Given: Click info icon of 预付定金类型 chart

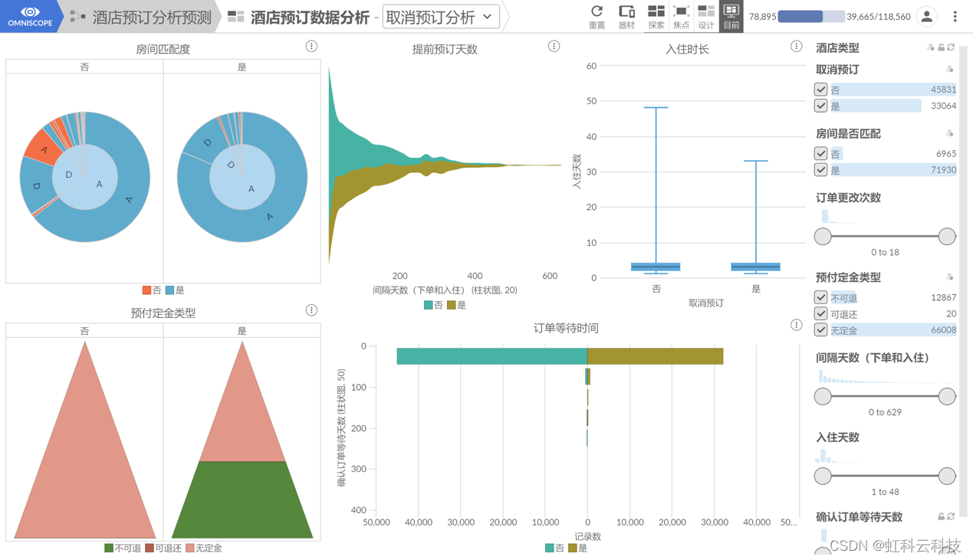Looking at the screenshot, I should tap(311, 310).
